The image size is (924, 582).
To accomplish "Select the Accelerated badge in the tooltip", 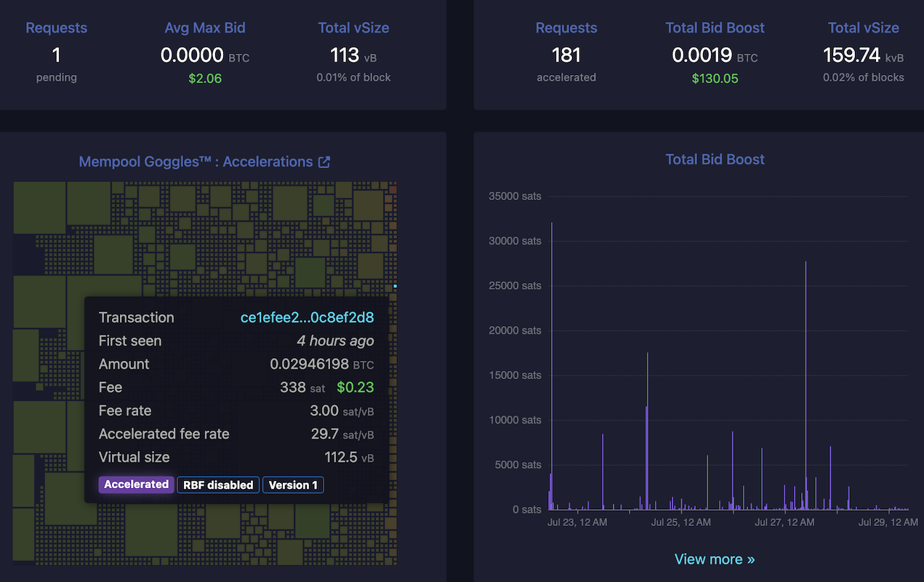I will (x=136, y=485).
